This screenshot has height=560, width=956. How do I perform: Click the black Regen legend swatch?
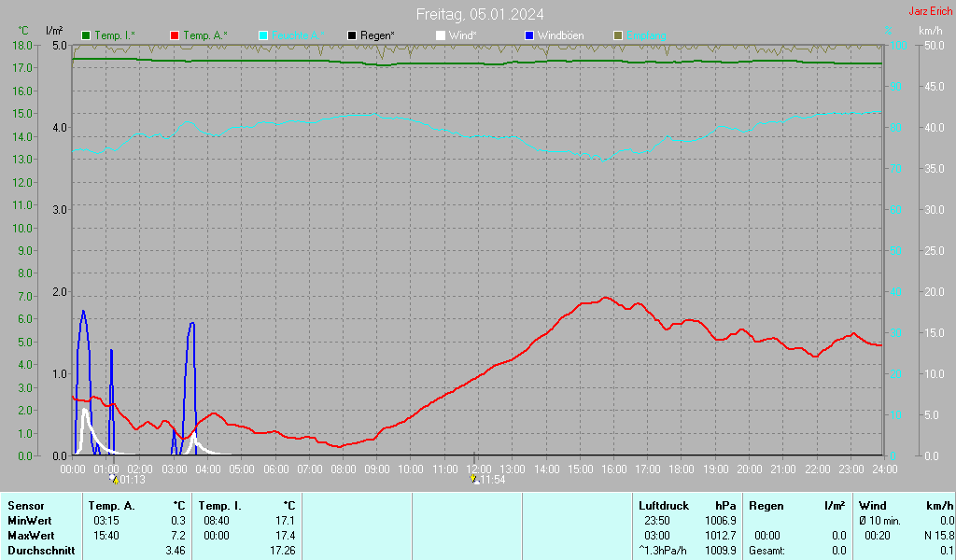tap(352, 35)
